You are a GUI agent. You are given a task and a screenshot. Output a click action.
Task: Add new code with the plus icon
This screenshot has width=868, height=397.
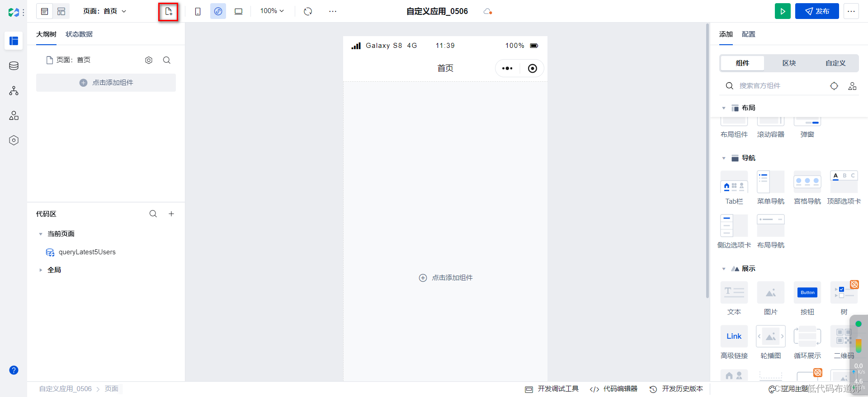[171, 214]
